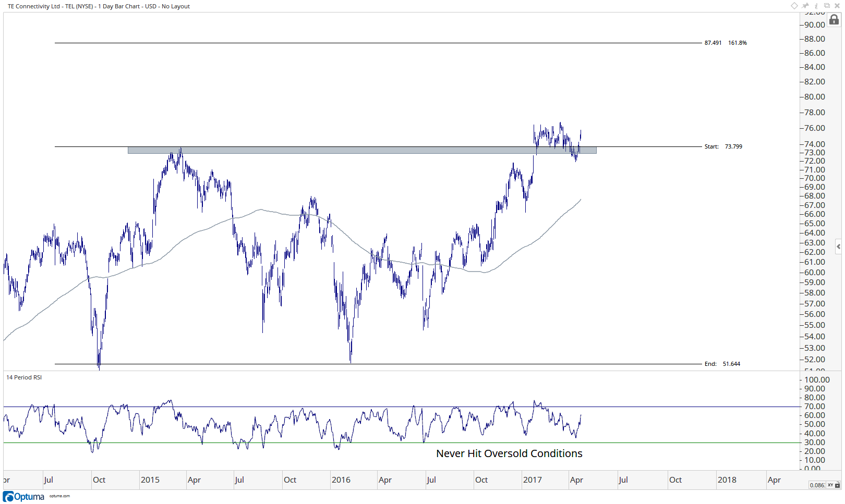Click the 30.00 RSI scale label
This screenshot has width=845, height=504.
coord(815,442)
